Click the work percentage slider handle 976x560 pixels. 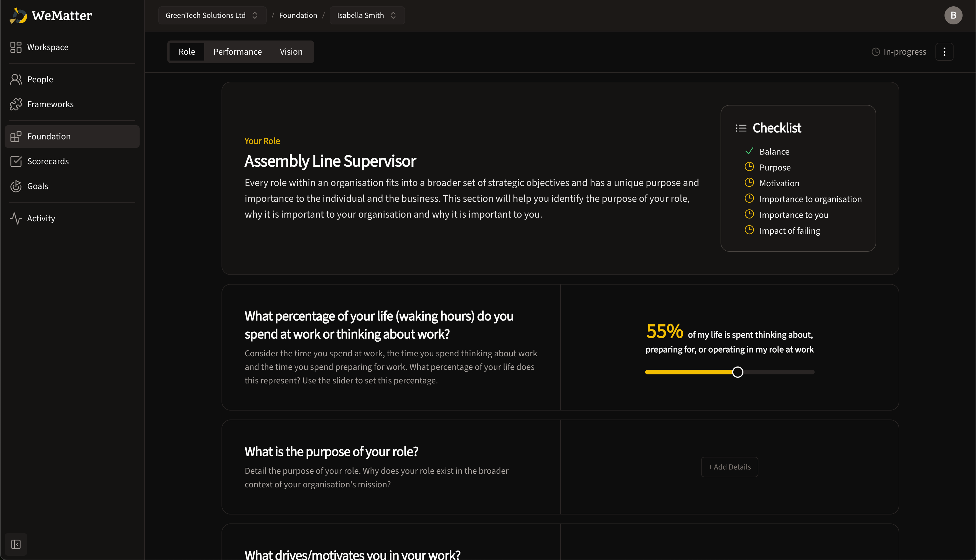point(738,372)
